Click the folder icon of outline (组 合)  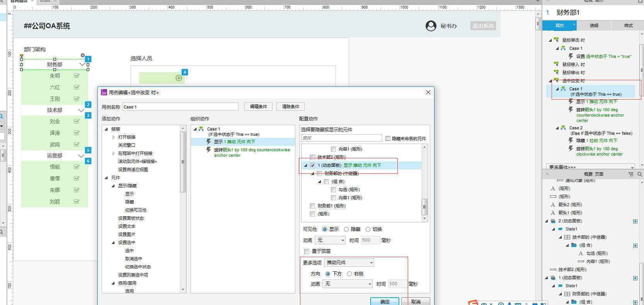click(x=574, y=245)
